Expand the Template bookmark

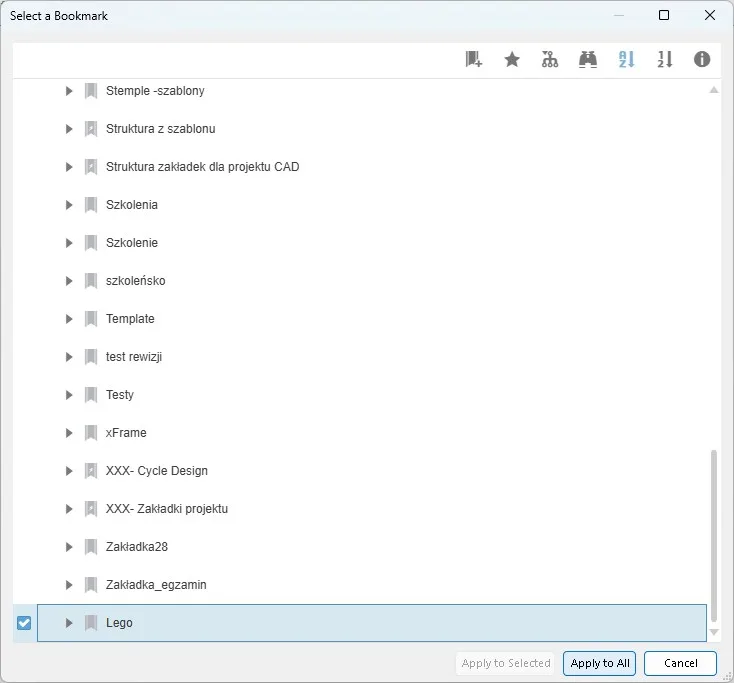click(69, 319)
